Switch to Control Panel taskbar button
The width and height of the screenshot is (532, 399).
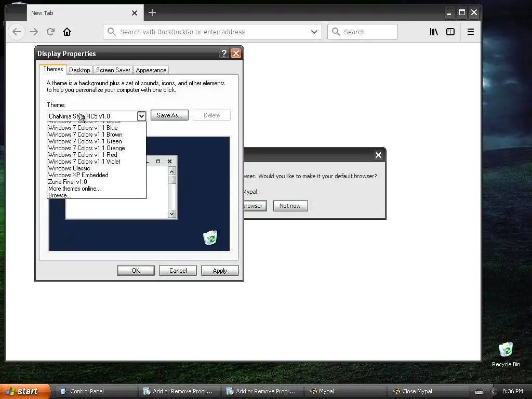tap(96, 391)
